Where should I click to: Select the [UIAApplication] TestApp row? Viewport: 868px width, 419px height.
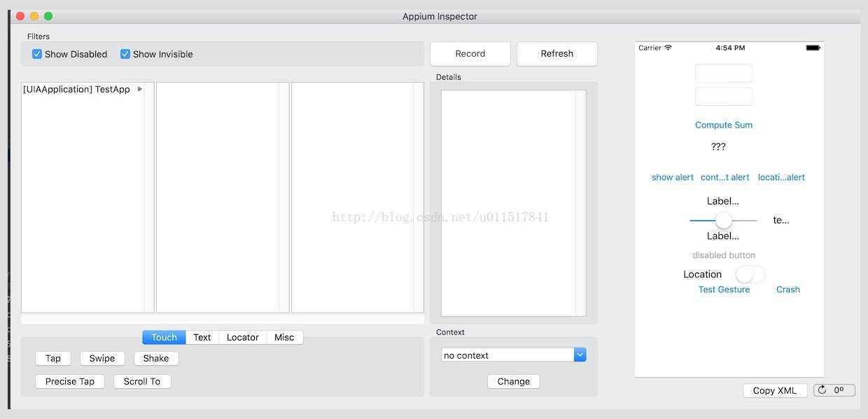coord(83,89)
